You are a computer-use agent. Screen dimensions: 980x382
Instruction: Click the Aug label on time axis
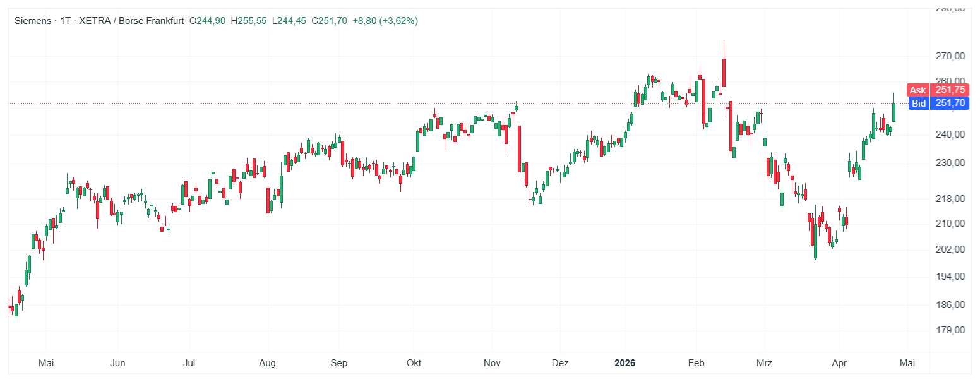(268, 363)
